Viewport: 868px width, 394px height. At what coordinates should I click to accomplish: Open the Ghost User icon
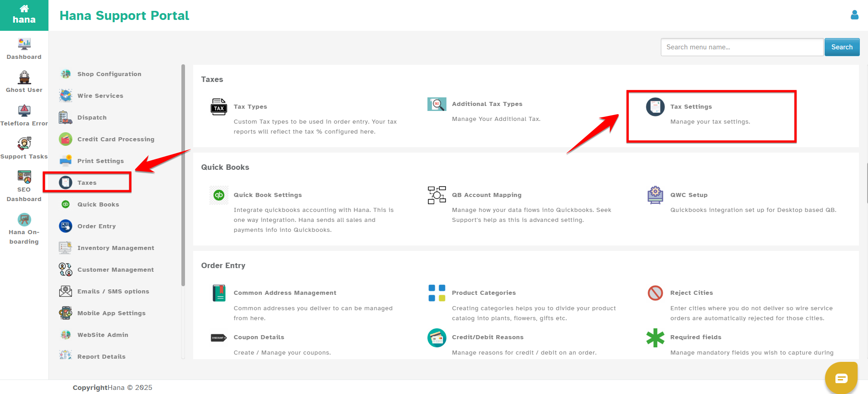(24, 77)
